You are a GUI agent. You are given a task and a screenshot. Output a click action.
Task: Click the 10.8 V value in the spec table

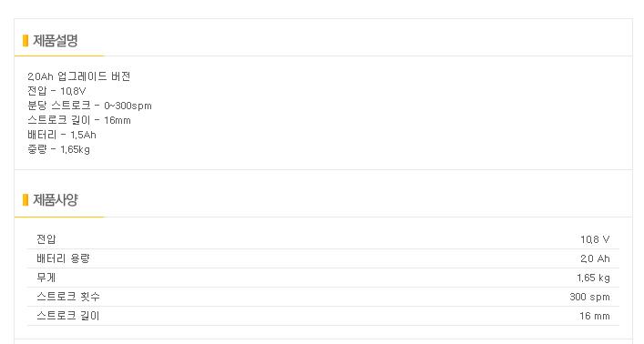(x=595, y=239)
